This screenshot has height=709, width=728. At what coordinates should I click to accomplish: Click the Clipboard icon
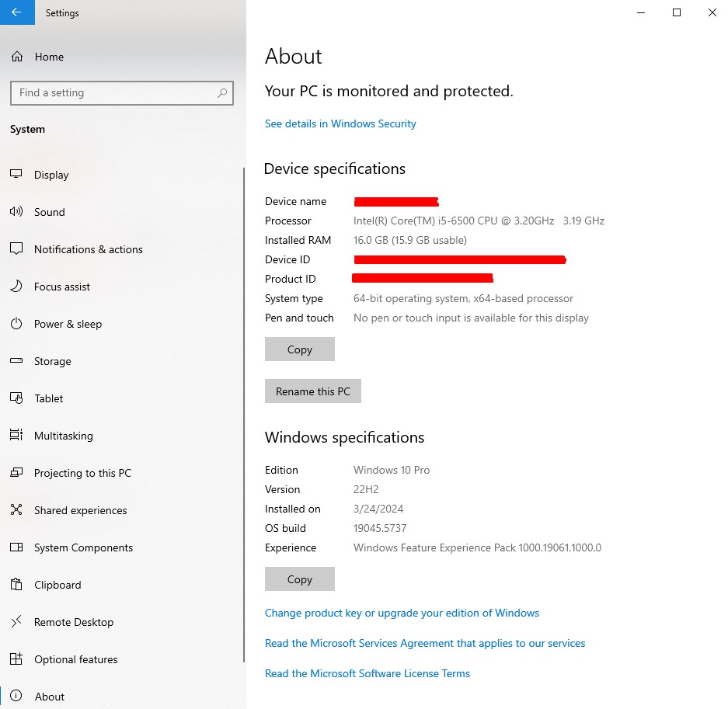point(16,584)
